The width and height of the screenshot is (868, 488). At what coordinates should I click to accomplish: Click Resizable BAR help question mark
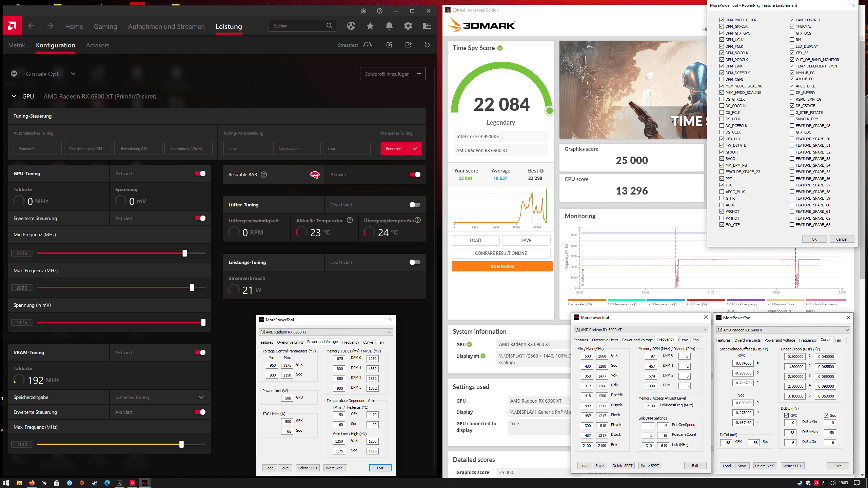264,175
